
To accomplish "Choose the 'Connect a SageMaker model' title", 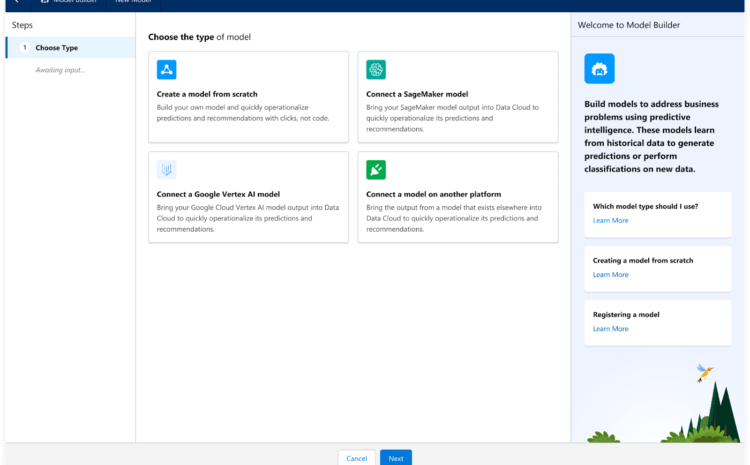I will 417,94.
